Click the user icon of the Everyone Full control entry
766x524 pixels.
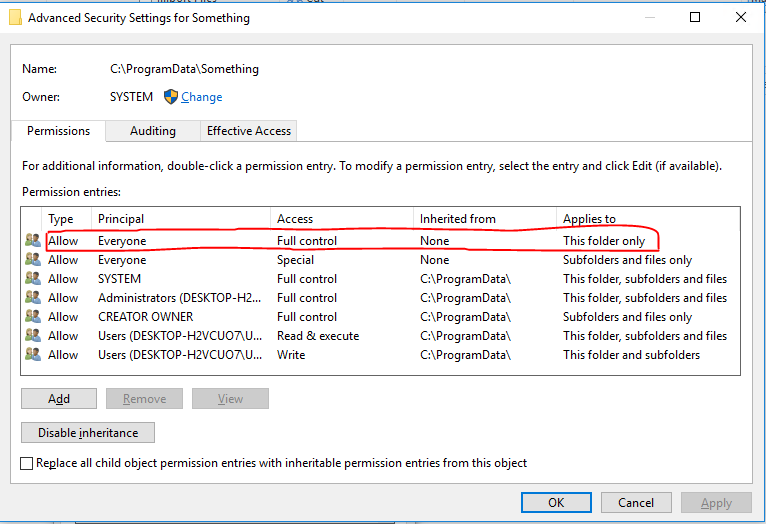pos(33,241)
